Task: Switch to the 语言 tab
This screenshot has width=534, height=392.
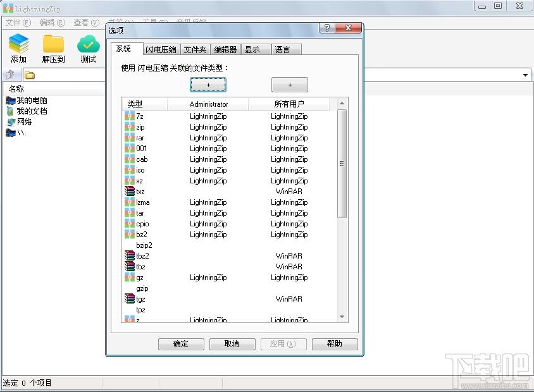Action: (x=286, y=50)
